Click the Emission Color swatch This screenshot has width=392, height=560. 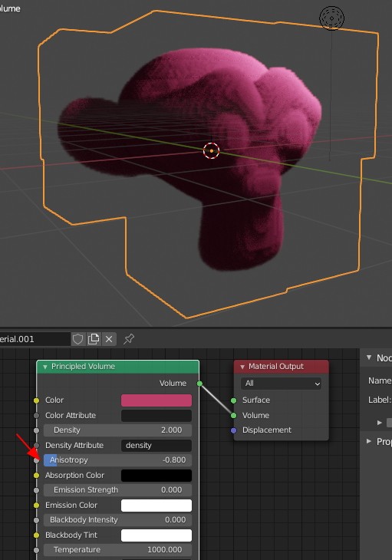[x=156, y=506]
